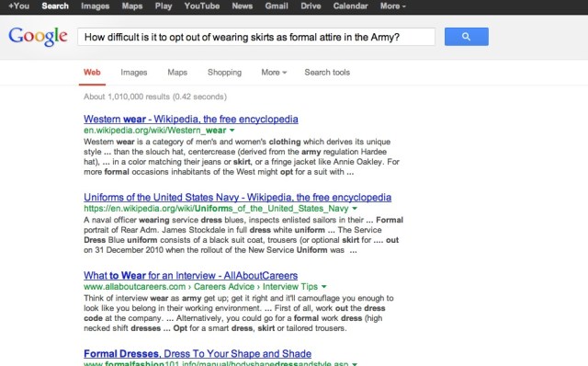Select the Web results tab
The width and height of the screenshot is (588, 366).
pyautogui.click(x=92, y=72)
